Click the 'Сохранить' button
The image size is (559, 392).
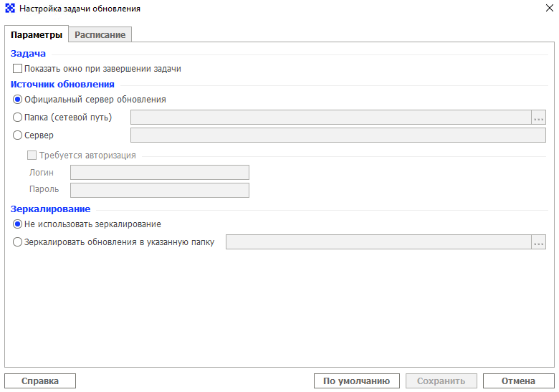coord(441,381)
